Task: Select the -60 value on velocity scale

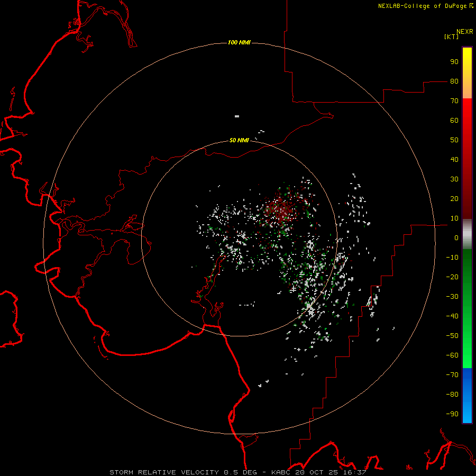Action: pos(452,355)
